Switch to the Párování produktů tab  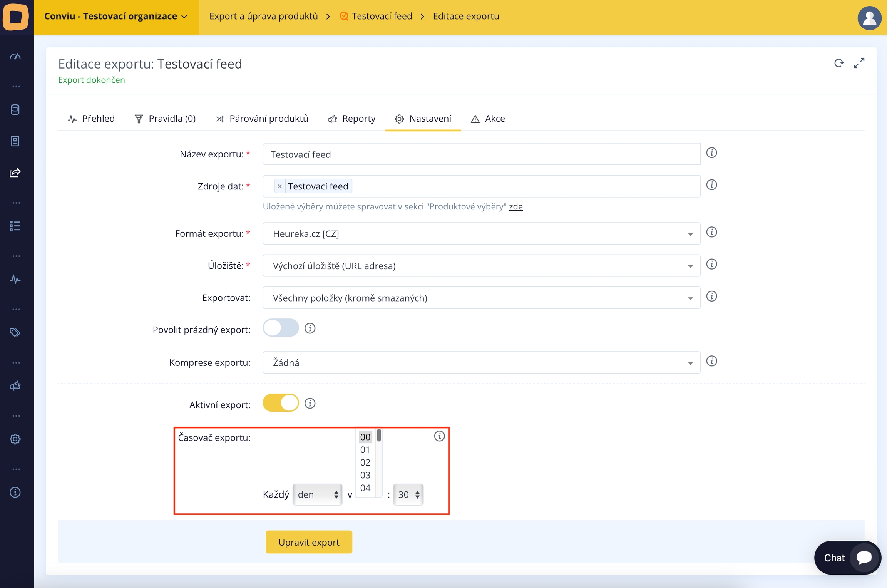(x=262, y=119)
